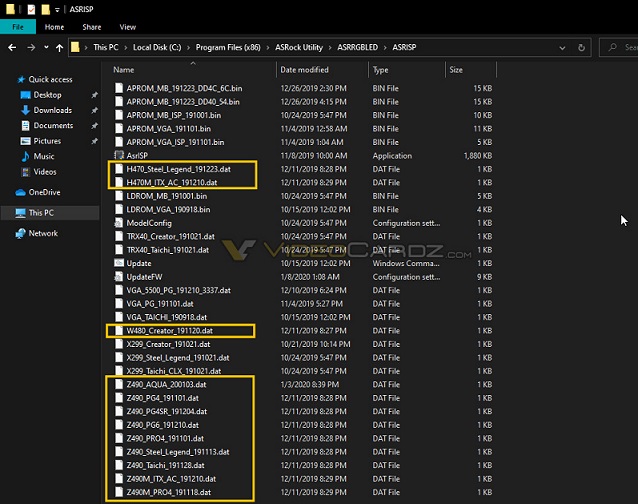Open Videos in the sidebar
The width and height of the screenshot is (638, 504).
coord(45,172)
